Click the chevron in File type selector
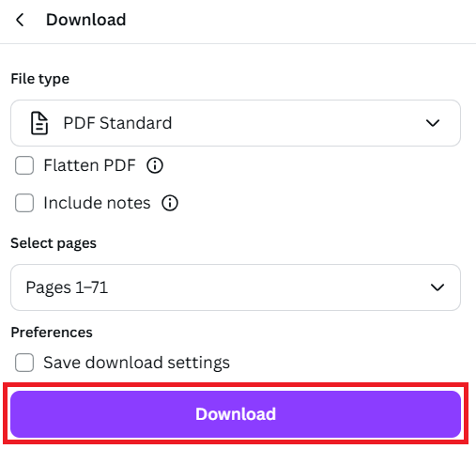This screenshot has height=449, width=476. (x=433, y=123)
